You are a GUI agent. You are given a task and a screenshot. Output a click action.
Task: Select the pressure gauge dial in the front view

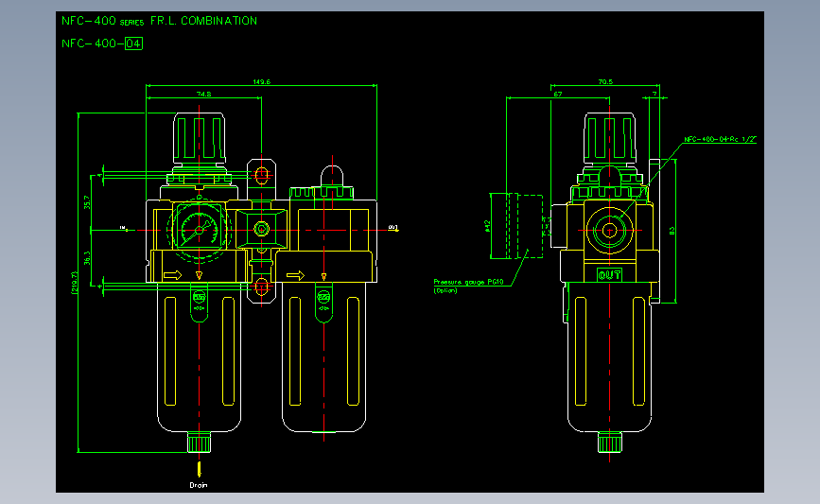pos(199,230)
